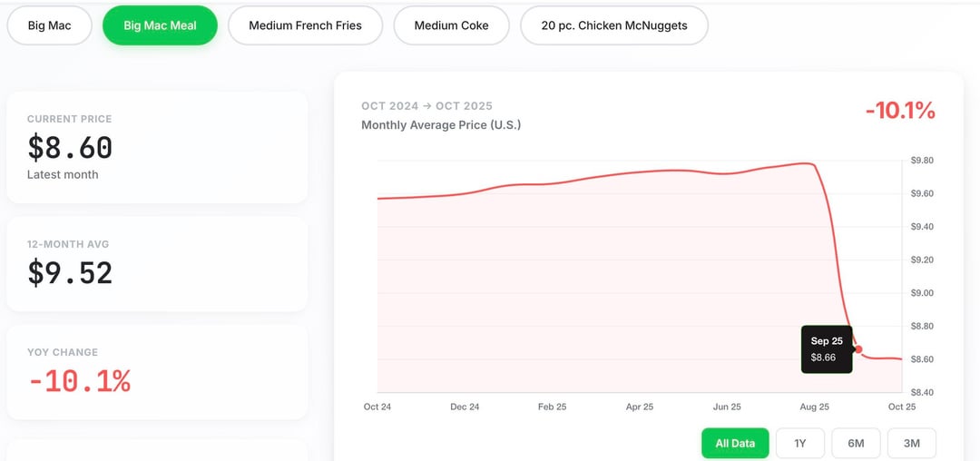Open Medium French Fries tab
Viewport: 980px width, 461px height.
click(x=305, y=25)
